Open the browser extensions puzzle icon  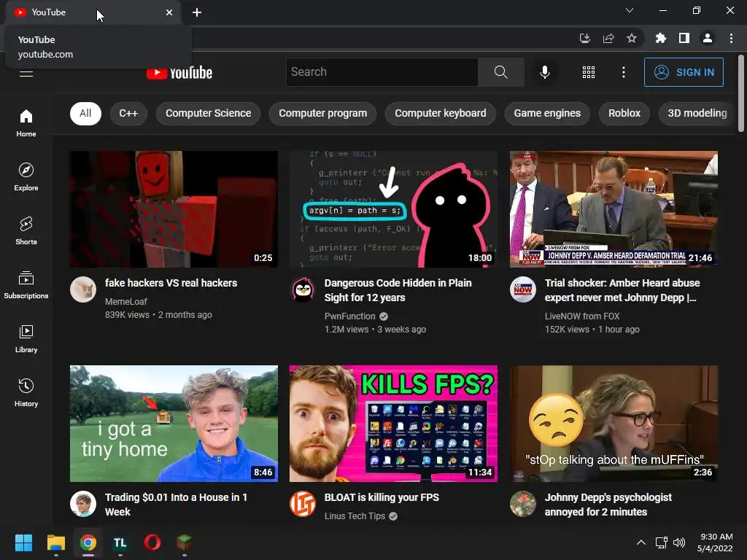pyautogui.click(x=660, y=38)
